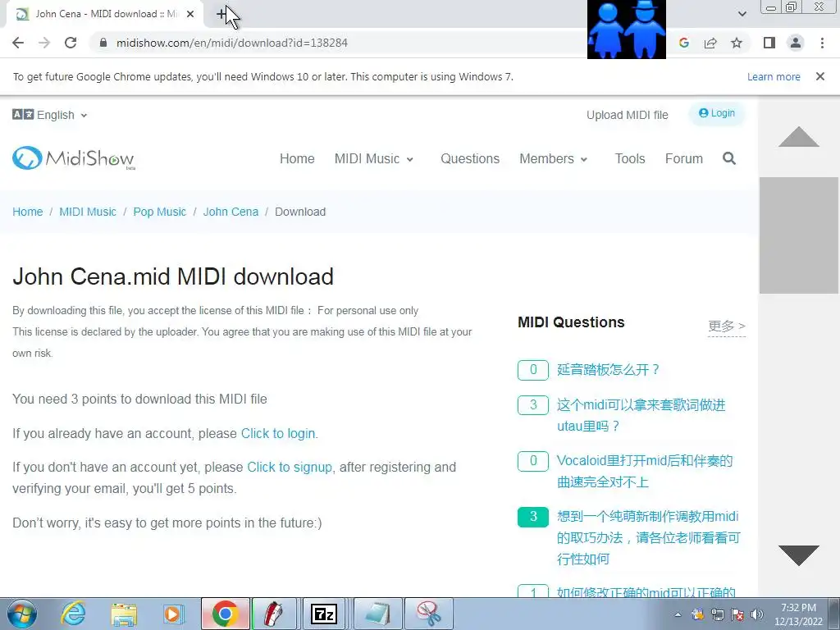Open 7-Zip from the taskbar
Viewport: 840px width, 630px height.
(x=324, y=614)
